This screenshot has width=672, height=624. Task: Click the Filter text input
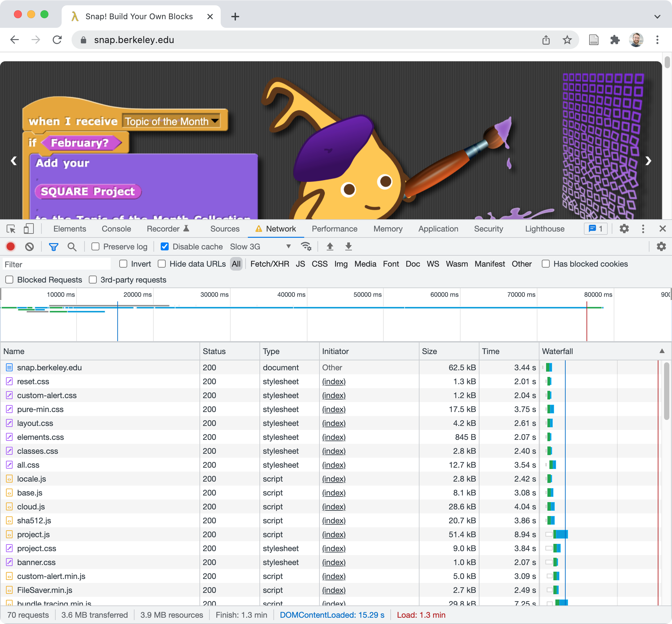(56, 264)
